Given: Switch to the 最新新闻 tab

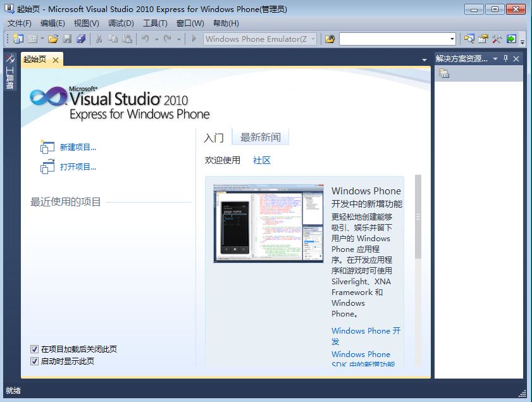Looking at the screenshot, I should pyautogui.click(x=261, y=137).
